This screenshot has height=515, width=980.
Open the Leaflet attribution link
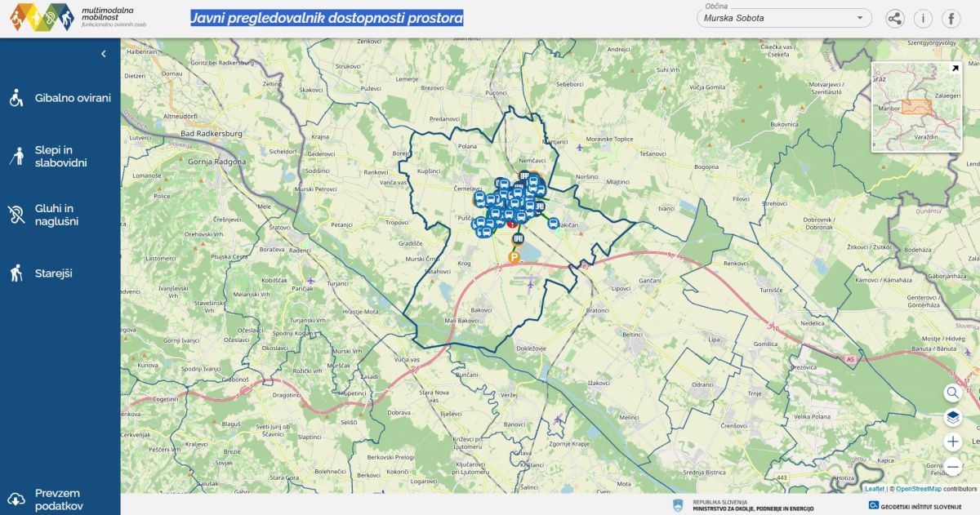(875, 489)
